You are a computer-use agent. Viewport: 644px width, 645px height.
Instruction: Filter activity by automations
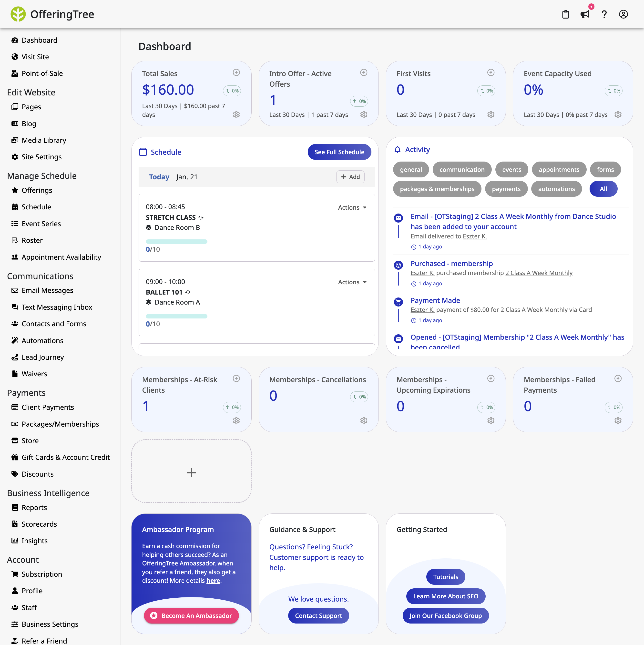pyautogui.click(x=556, y=189)
